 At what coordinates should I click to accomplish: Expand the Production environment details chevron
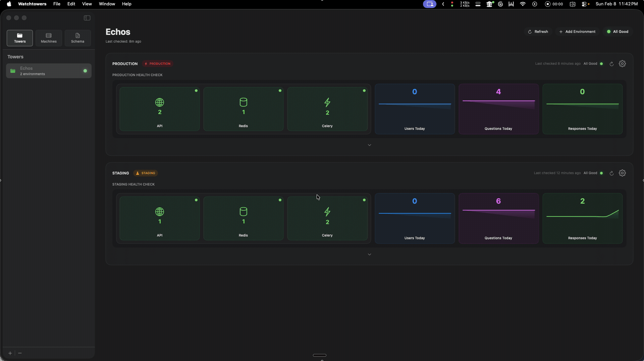(369, 145)
